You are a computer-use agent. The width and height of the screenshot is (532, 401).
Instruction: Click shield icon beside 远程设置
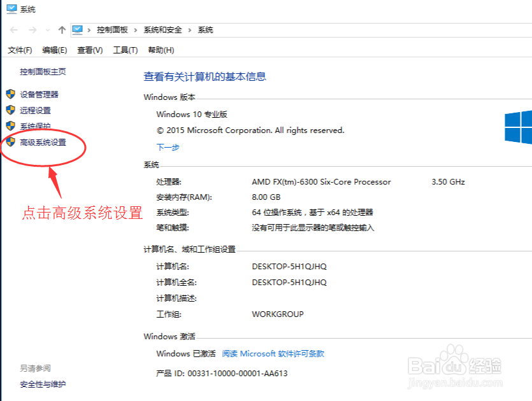11,110
